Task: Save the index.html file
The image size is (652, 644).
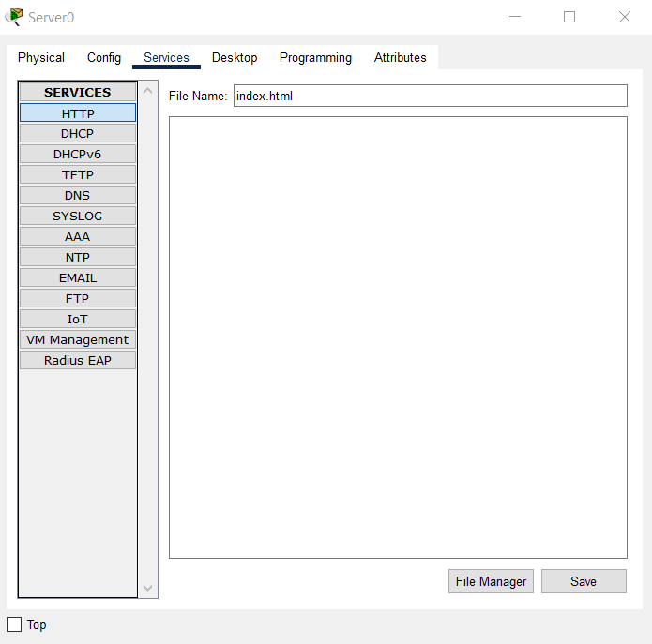Action: click(x=584, y=581)
